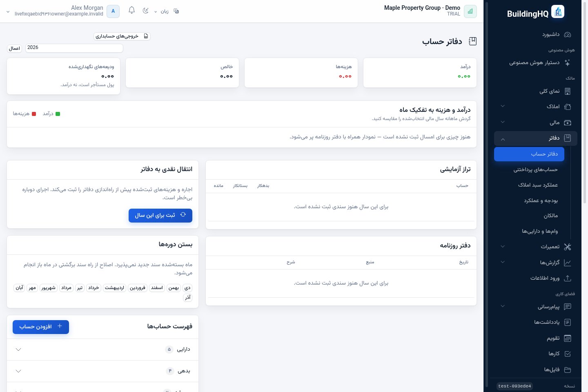Toggle the بهمن month period chip
The height and width of the screenshot is (392, 588).
[x=174, y=288]
